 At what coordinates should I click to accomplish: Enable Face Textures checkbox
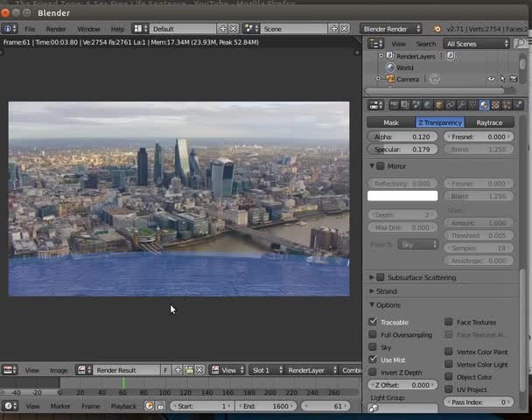pos(449,322)
